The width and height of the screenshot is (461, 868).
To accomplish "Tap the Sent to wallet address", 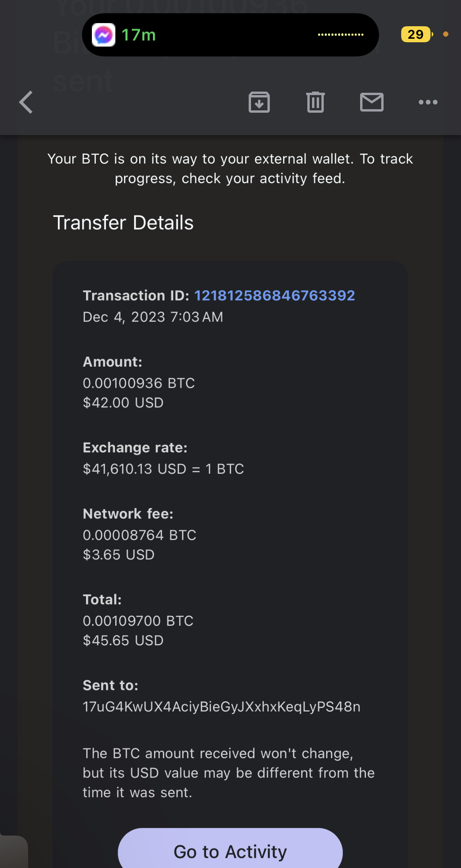I will (x=221, y=707).
